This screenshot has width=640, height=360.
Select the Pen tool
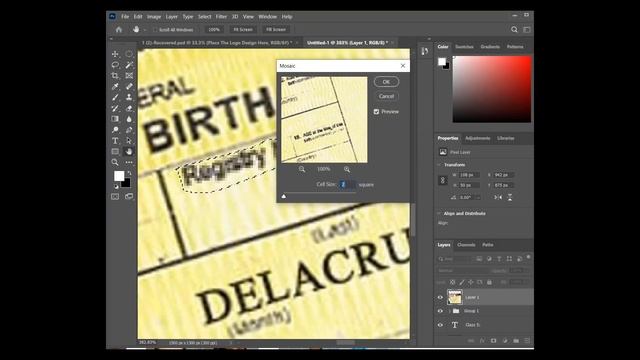tap(129, 130)
